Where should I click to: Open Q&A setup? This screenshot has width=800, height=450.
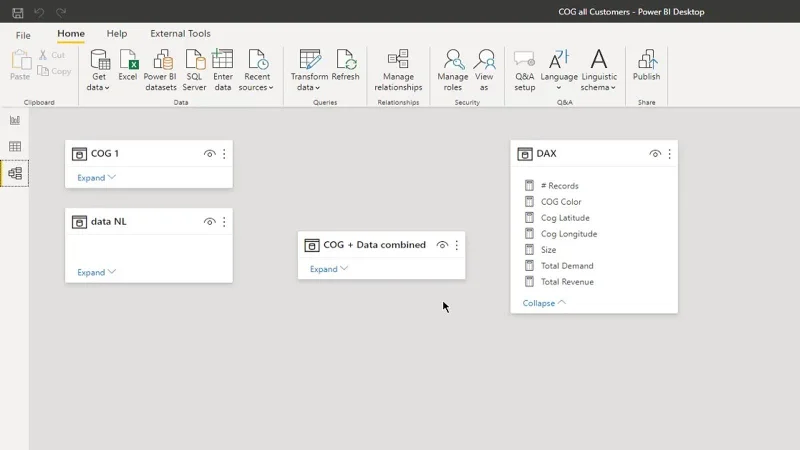tap(524, 70)
